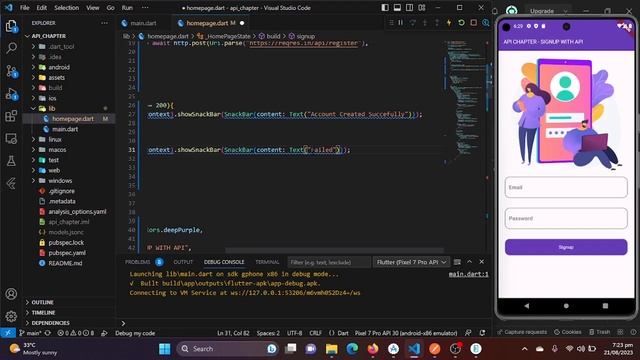Switch to the Problems panel tab
The width and height of the screenshot is (640, 360).
(138, 262)
